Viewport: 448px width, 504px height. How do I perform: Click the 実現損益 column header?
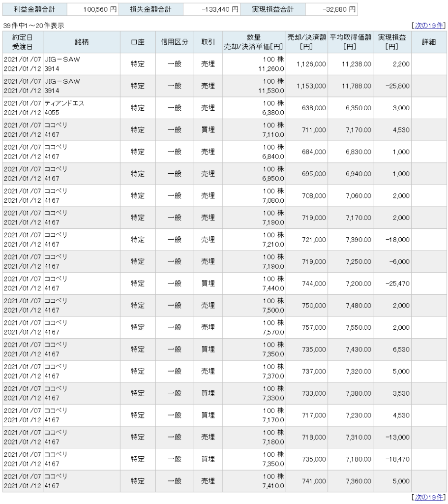point(392,42)
